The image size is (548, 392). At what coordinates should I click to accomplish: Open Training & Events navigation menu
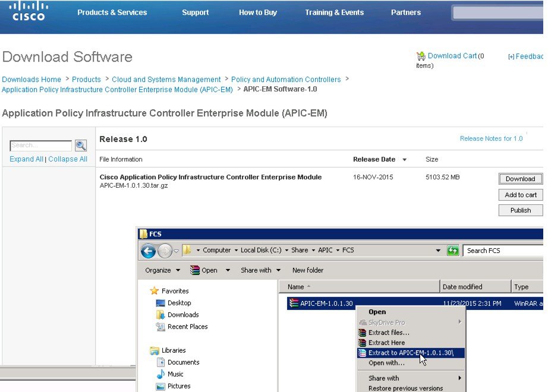click(x=335, y=12)
